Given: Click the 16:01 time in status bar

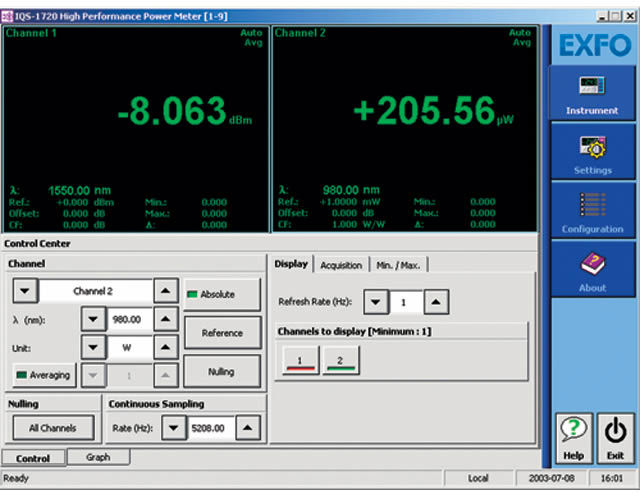Looking at the screenshot, I should coord(612,478).
